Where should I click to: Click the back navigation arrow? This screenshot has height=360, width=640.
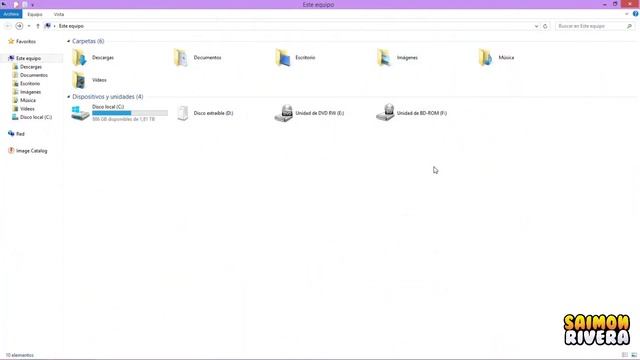coord(8,26)
